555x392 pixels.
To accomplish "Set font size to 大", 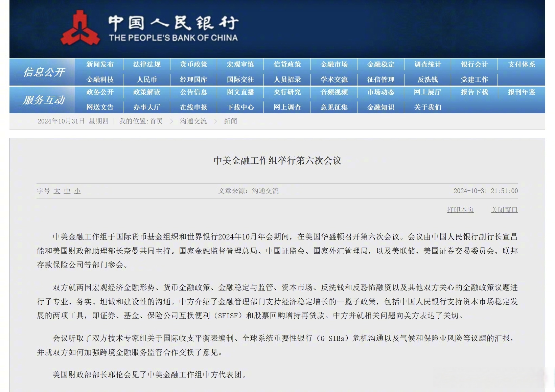I will click(x=57, y=191).
